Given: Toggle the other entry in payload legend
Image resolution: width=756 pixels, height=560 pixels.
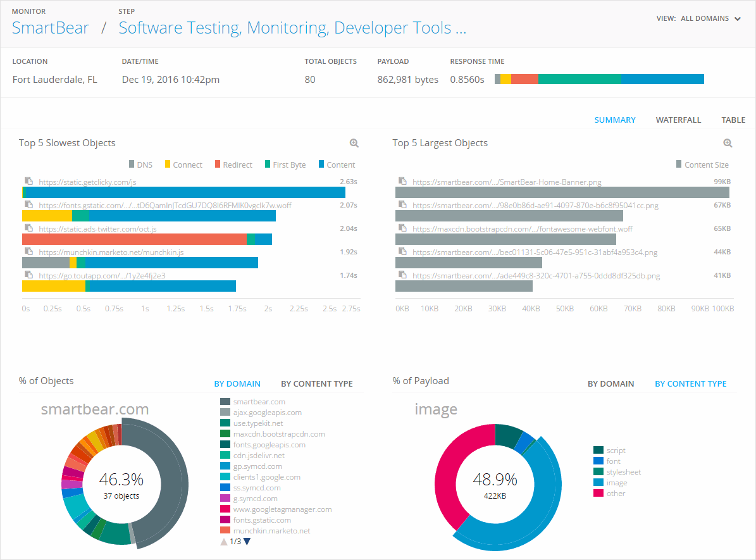Looking at the screenshot, I should point(610,494).
